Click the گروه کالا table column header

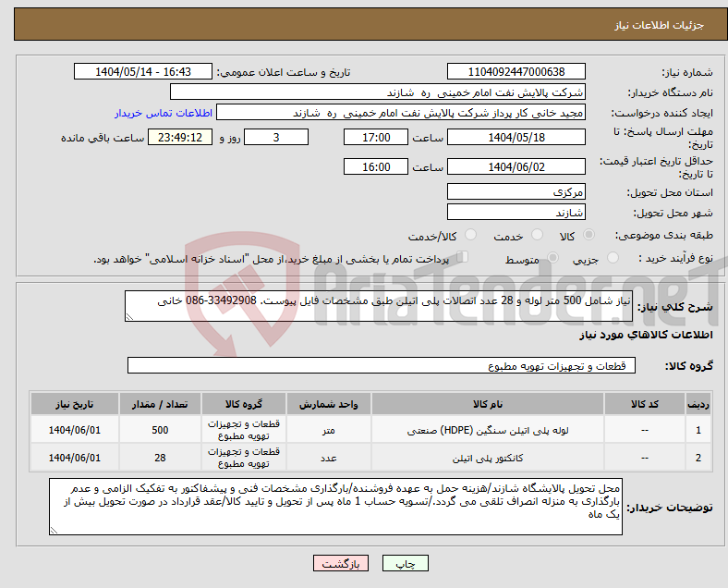244,404
